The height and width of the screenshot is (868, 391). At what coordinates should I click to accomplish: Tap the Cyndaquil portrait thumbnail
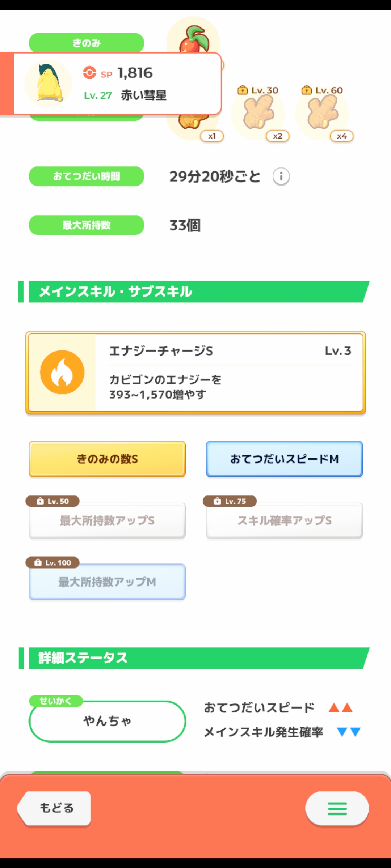(x=49, y=84)
